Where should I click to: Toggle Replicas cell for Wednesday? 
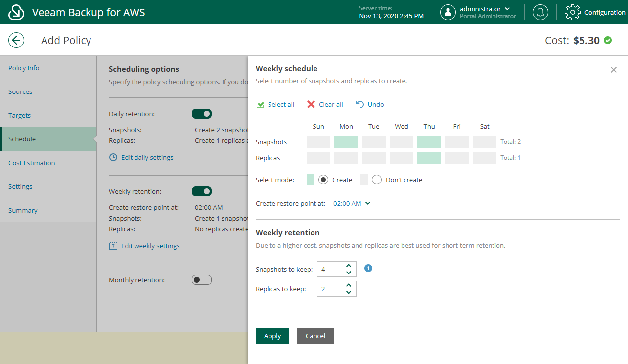pos(402,158)
